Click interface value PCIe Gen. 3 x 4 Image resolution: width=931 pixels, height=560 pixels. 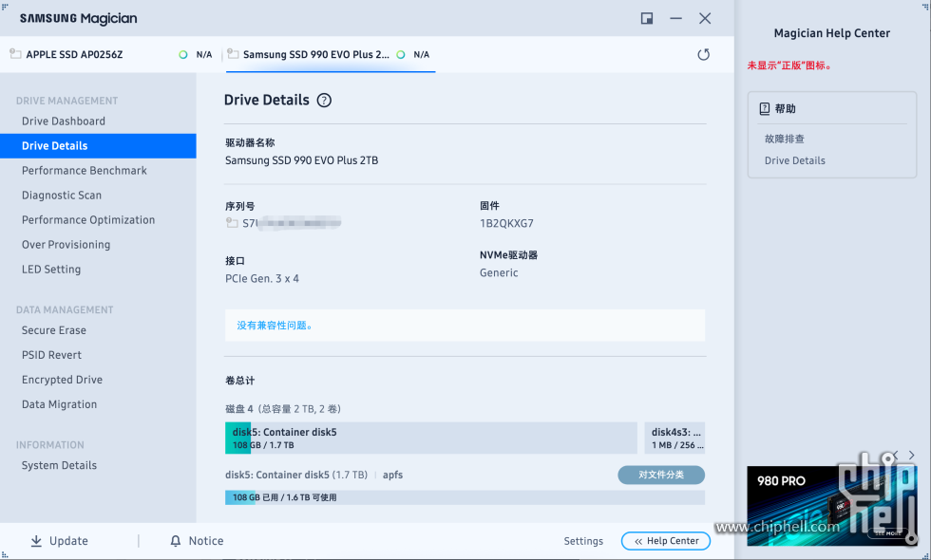[x=262, y=279]
